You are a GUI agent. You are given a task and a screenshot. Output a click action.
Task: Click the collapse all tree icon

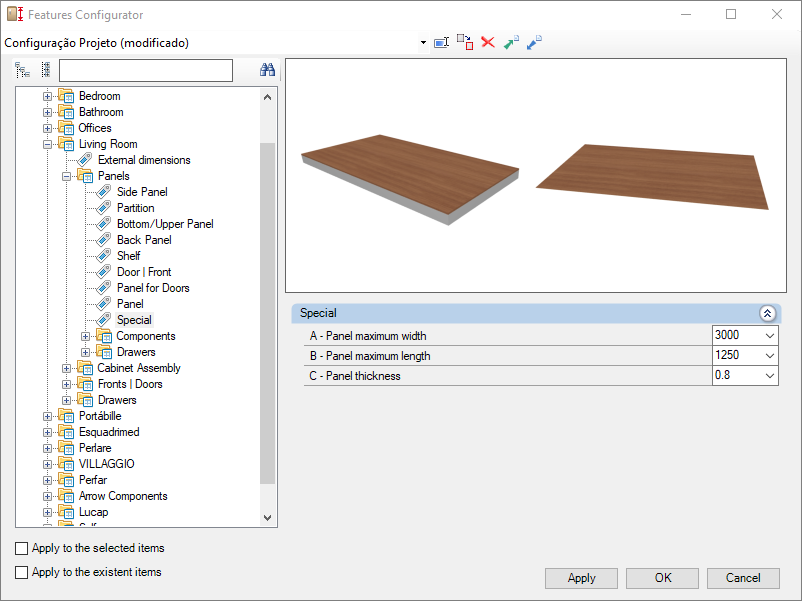[46, 70]
